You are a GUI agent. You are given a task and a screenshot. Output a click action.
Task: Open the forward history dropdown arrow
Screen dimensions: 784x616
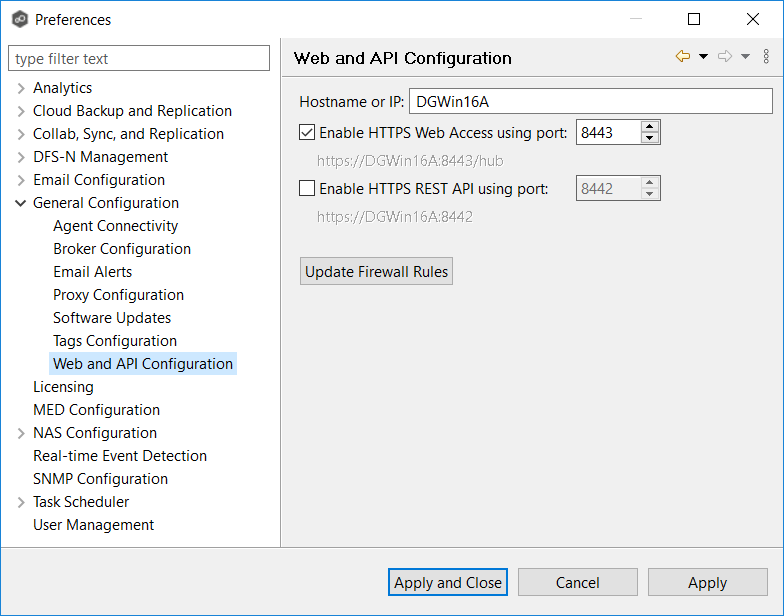point(746,57)
